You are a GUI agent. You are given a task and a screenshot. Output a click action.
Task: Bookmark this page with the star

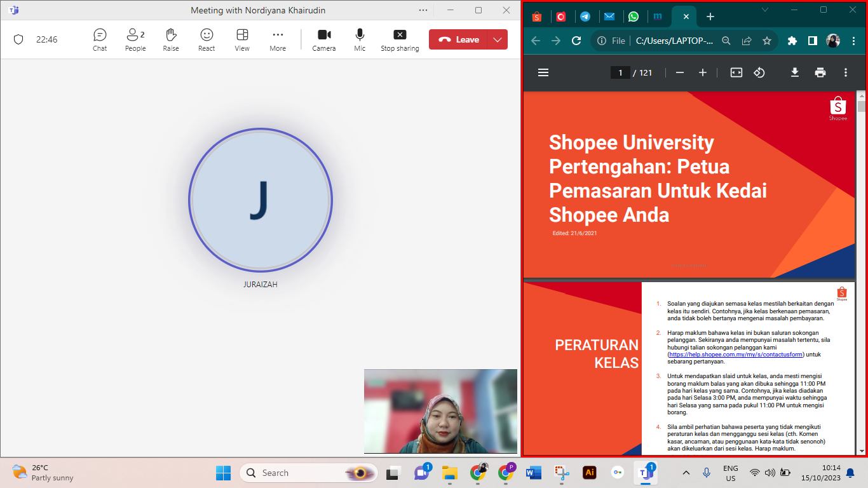pyautogui.click(x=767, y=41)
